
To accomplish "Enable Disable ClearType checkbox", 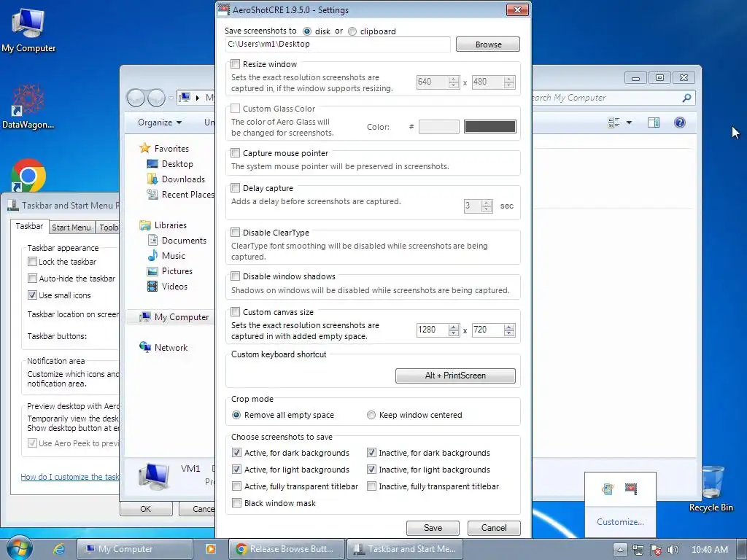I will pos(236,233).
